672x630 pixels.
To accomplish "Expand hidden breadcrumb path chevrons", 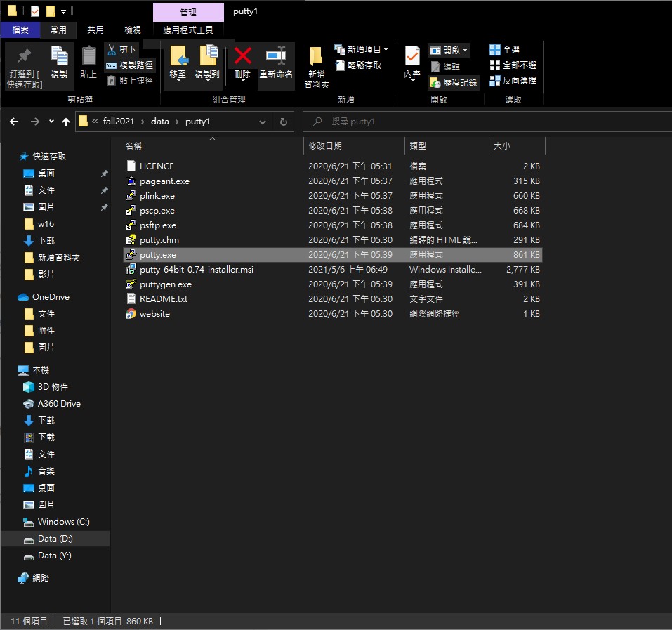I will tap(95, 122).
